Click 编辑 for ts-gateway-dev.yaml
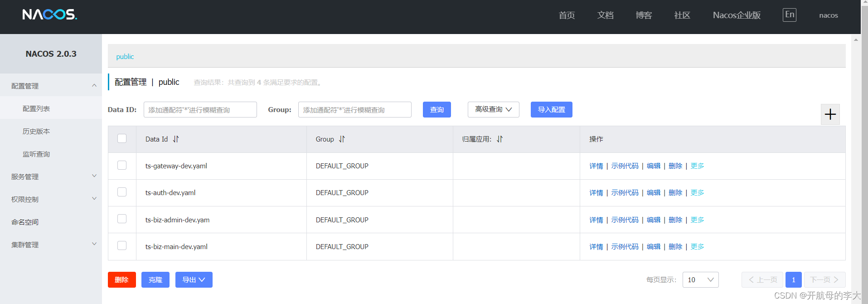The width and height of the screenshot is (868, 304). (x=653, y=166)
